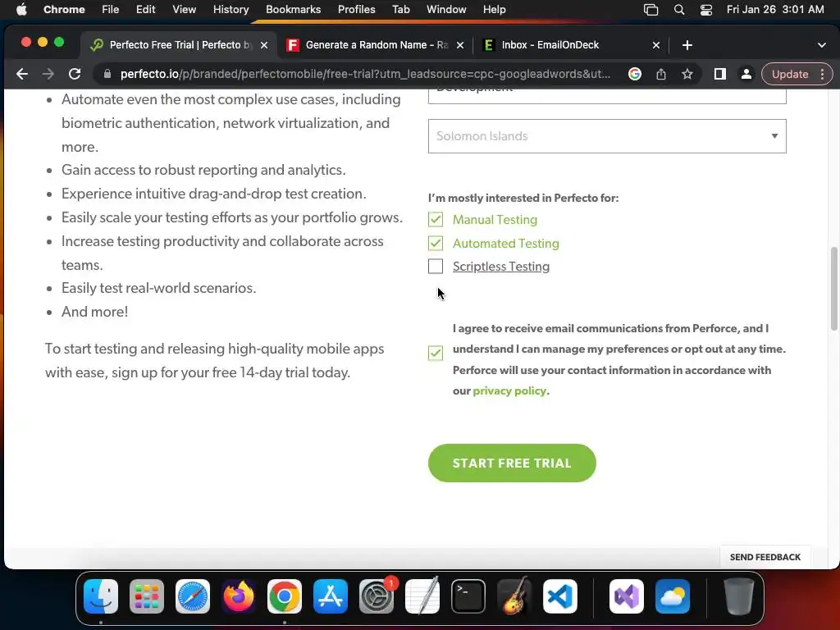Click the site lock icon in address bar

(x=107, y=74)
